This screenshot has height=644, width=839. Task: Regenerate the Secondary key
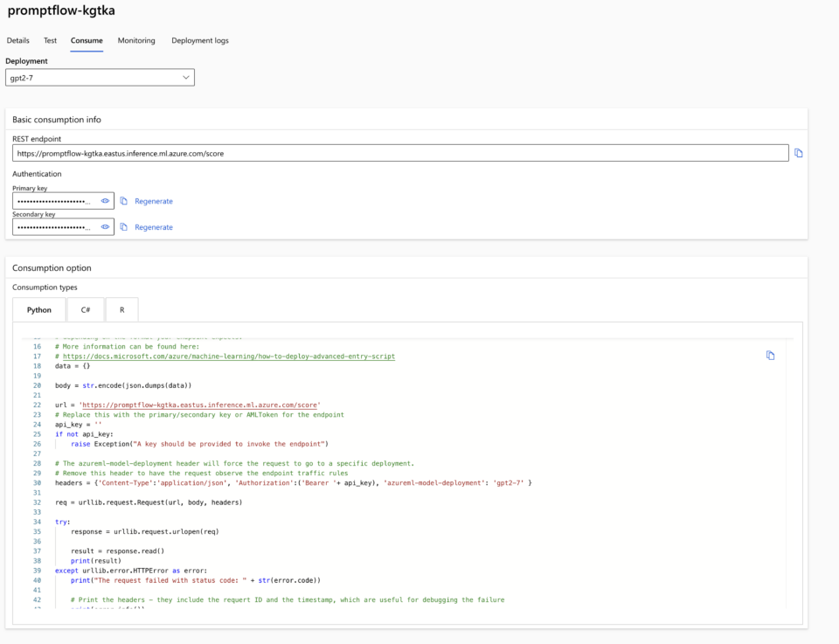coord(154,227)
